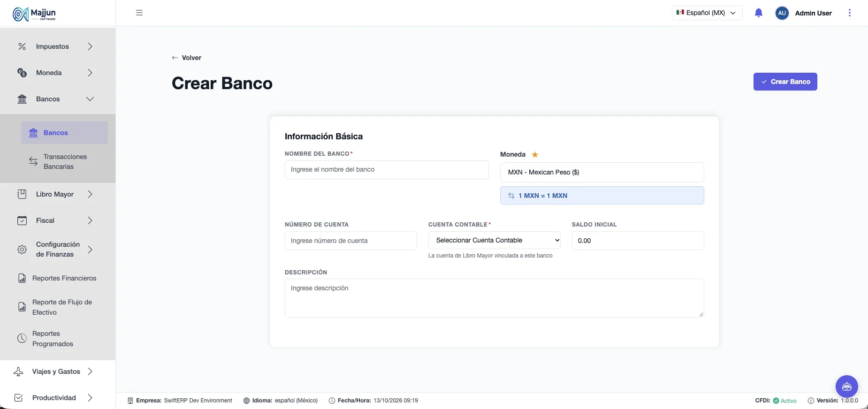The image size is (868, 409).
Task: Select the Bancos submenu item
Action: (x=64, y=133)
